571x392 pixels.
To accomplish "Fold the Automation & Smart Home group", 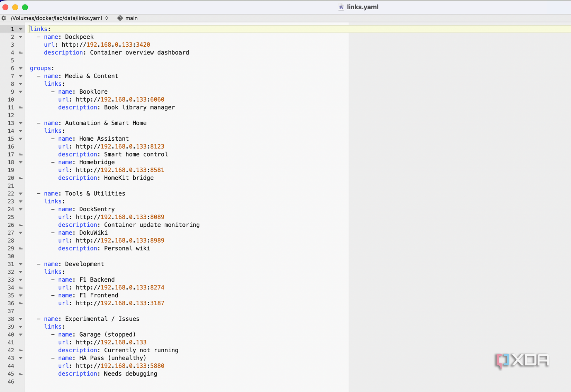I will (x=21, y=123).
